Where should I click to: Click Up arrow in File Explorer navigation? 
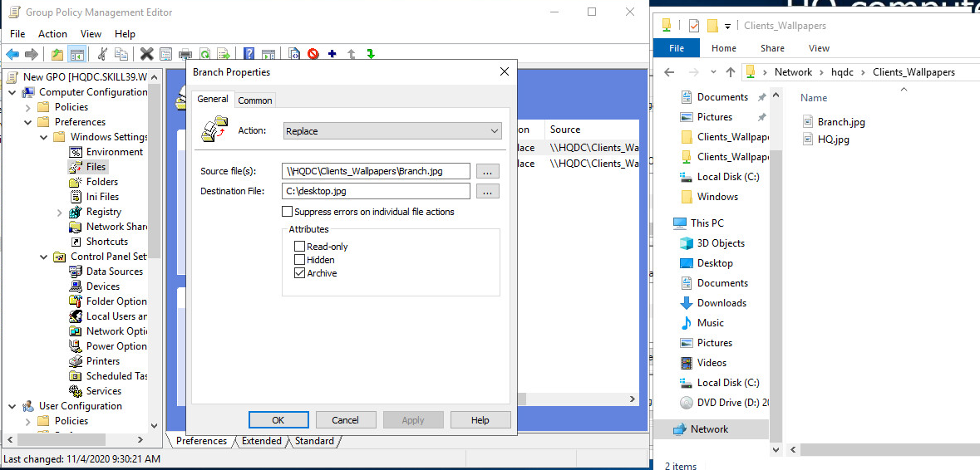click(x=730, y=72)
